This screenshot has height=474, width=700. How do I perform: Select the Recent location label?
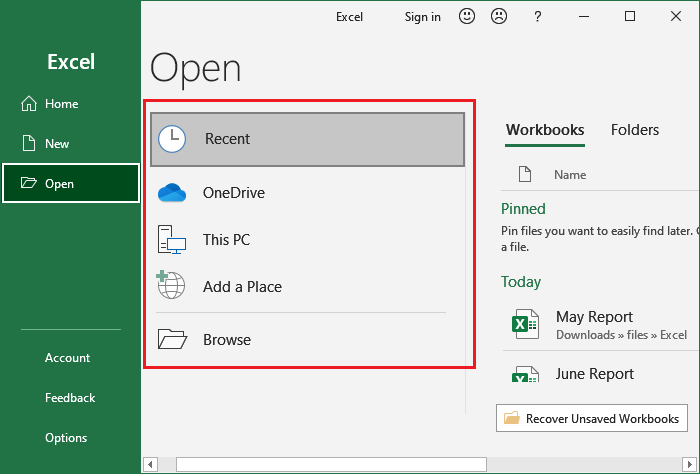tap(227, 139)
